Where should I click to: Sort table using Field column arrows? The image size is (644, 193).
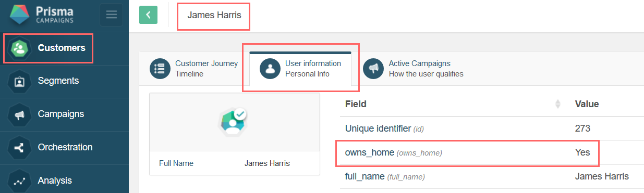pyautogui.click(x=557, y=104)
